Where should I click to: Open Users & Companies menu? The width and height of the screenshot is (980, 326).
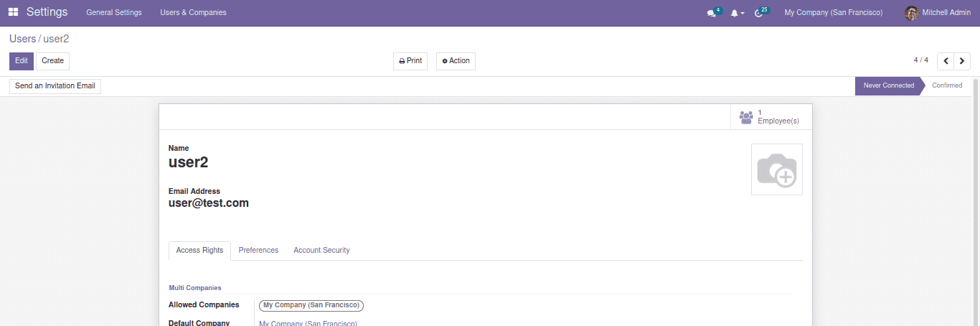coord(193,13)
